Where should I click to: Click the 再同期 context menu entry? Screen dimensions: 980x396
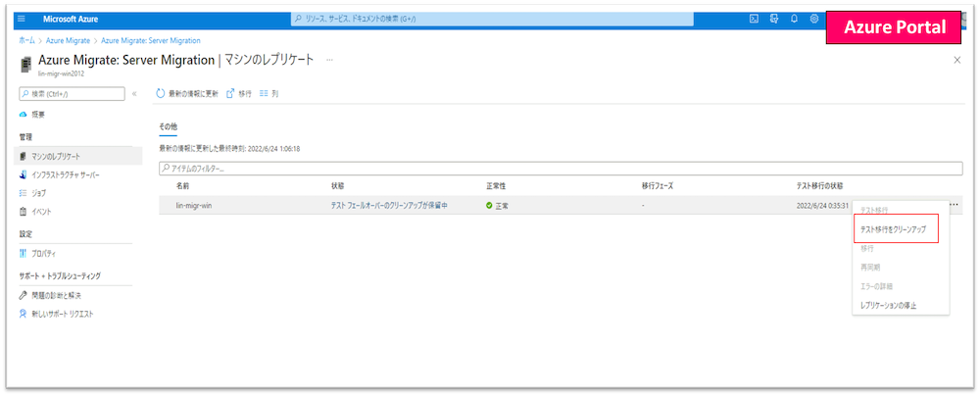point(870,268)
